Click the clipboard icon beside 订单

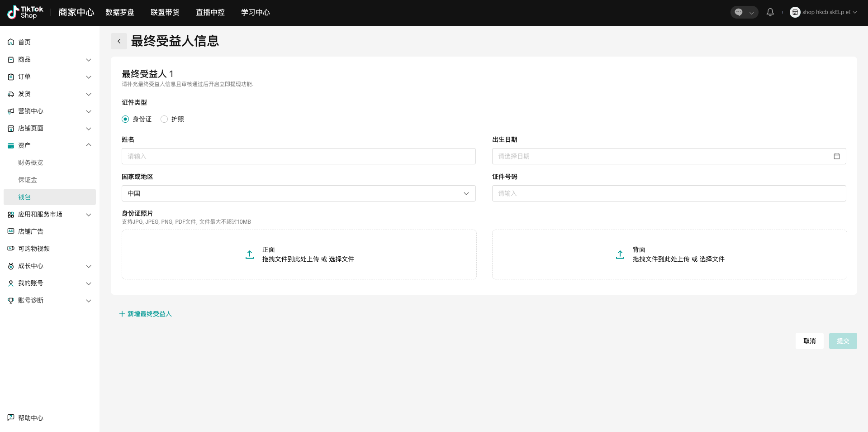coord(11,77)
